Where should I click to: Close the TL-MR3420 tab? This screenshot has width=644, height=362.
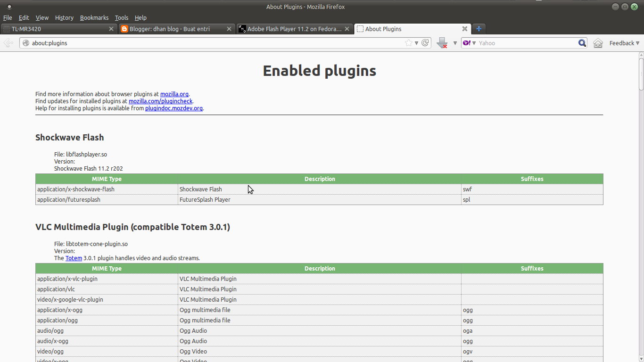click(111, 29)
